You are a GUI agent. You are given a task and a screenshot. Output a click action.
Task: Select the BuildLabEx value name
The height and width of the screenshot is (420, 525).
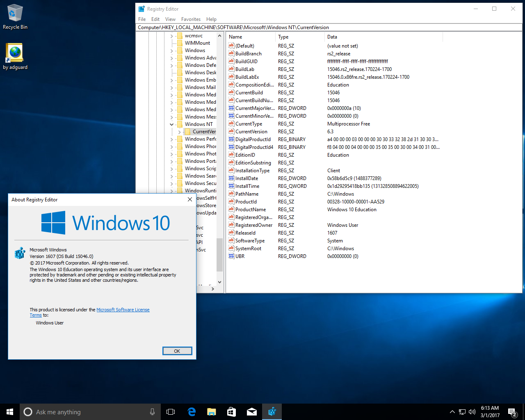(247, 77)
